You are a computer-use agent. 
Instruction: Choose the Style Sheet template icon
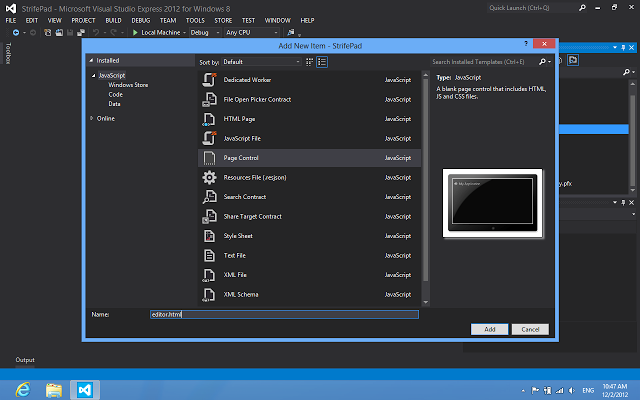(209, 236)
